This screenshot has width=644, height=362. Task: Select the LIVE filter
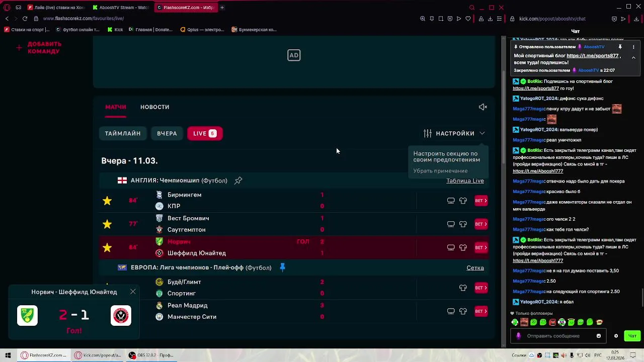tap(205, 133)
